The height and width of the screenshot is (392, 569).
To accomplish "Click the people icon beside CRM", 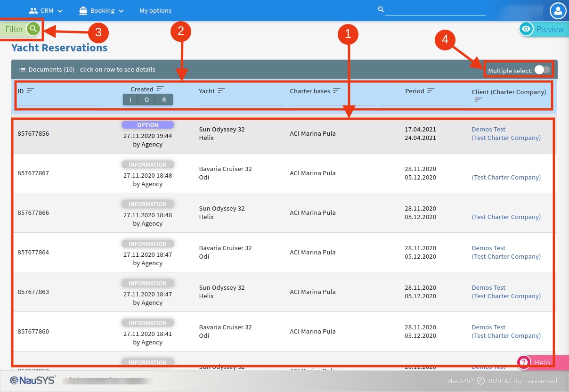I will coord(33,10).
